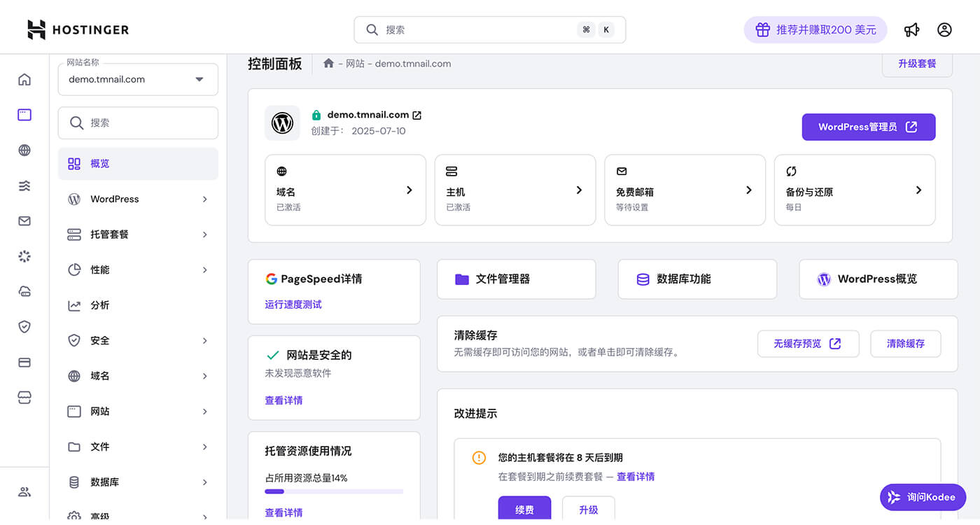Select 概览 in the sidebar menu
This screenshot has width=980, height=525.
point(138,164)
